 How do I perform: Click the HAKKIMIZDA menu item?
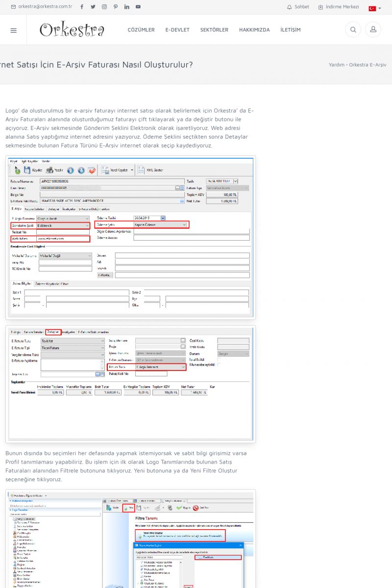click(254, 30)
